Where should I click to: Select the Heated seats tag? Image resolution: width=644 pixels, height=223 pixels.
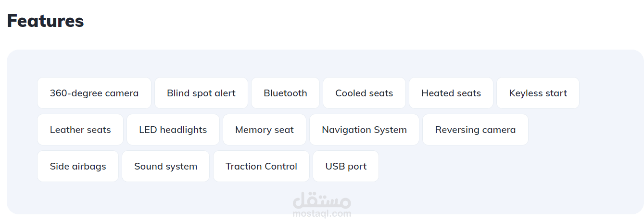451,93
